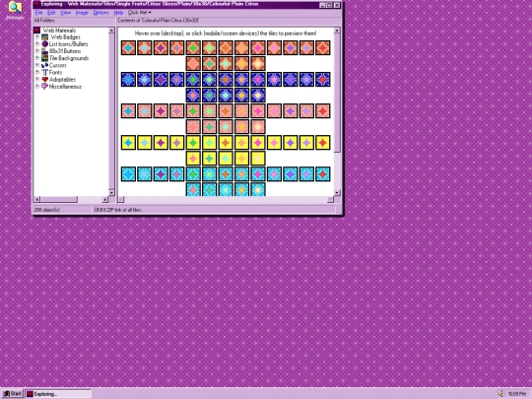
Task: Click the first tile in the full navy blue row
Action: (x=128, y=80)
